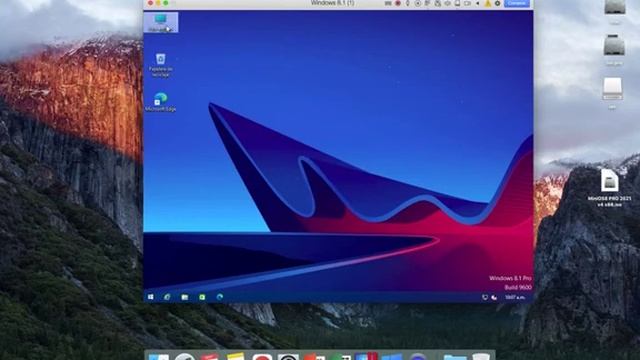Open File Explorer from the Windows taskbar
640x360 pixels.
click(184, 297)
